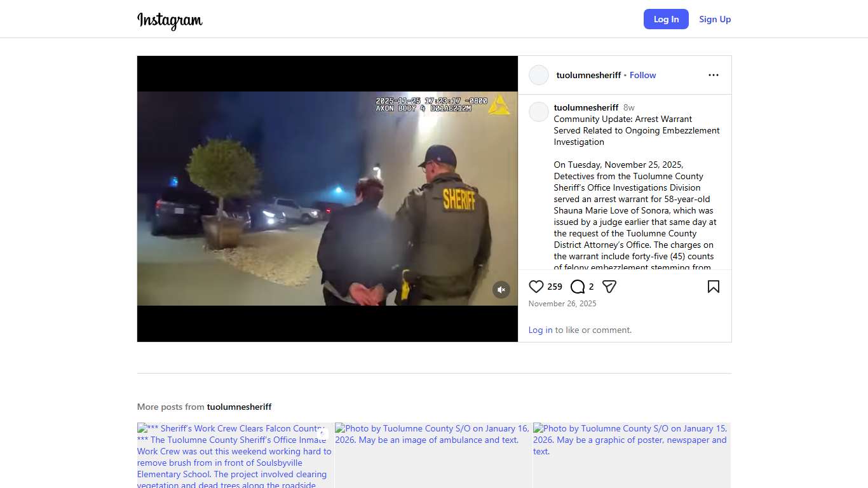This screenshot has width=868, height=488.
Task: Unmute the video with the speaker icon
Action: click(501, 290)
